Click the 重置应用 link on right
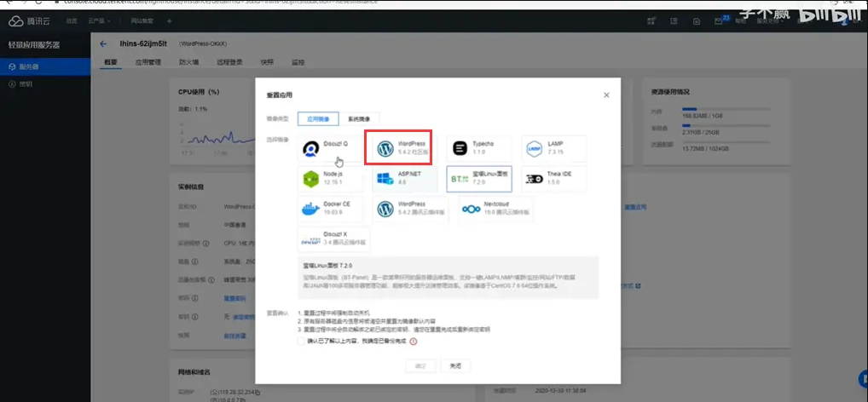Viewport: 868px width, 402px height. point(635,207)
